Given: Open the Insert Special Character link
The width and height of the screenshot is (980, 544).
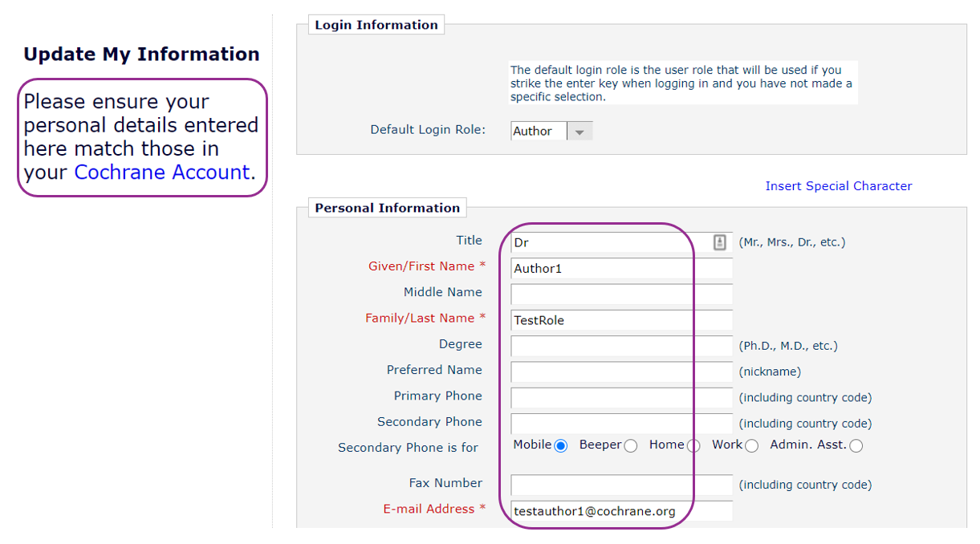Looking at the screenshot, I should click(838, 186).
